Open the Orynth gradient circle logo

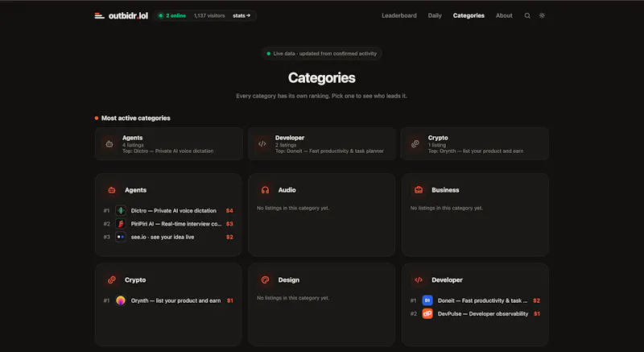[120, 300]
